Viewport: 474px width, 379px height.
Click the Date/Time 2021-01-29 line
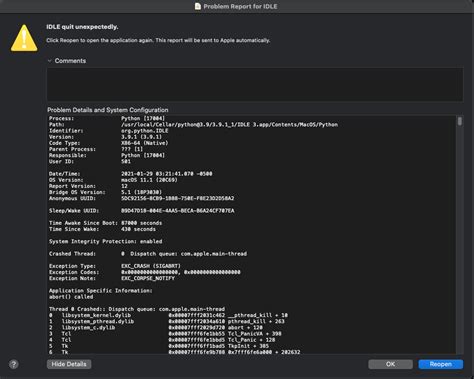tap(130, 174)
